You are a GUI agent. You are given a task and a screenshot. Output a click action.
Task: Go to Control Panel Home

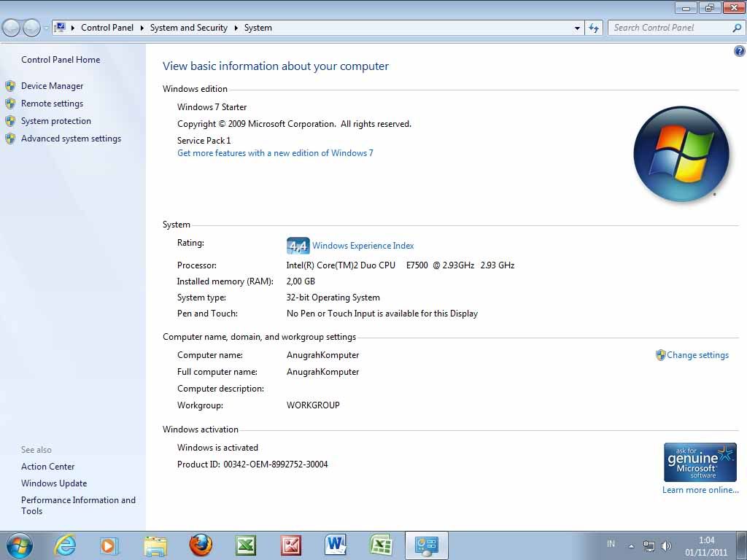(61, 60)
